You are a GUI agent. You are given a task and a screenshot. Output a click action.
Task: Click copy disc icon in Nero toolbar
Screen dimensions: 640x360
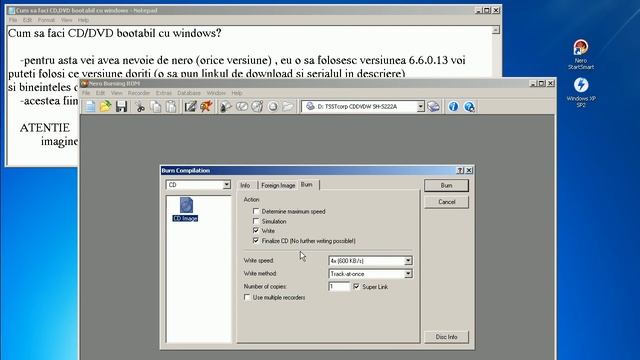[x=226, y=107]
